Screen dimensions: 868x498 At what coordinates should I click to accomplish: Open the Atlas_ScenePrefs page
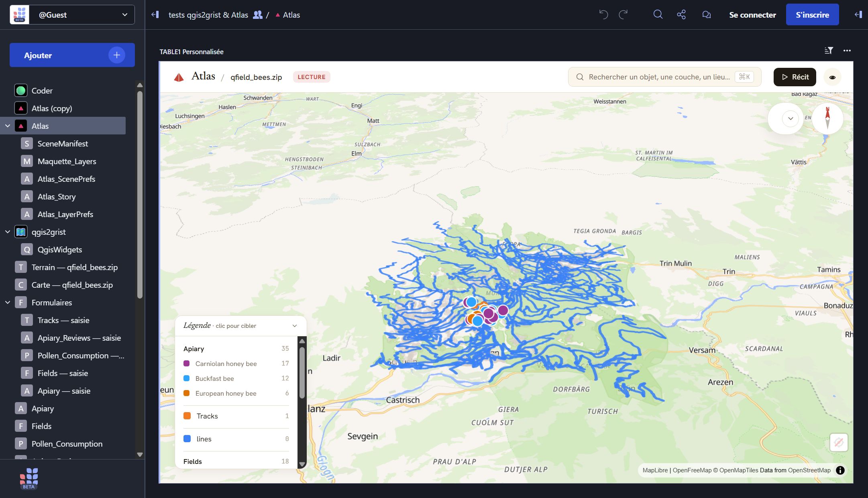pyautogui.click(x=66, y=179)
